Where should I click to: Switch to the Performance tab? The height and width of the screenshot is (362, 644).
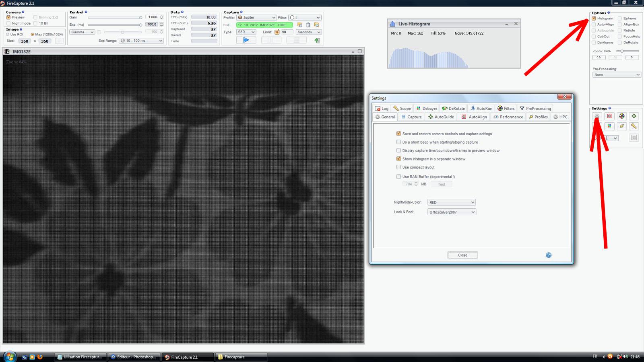(x=508, y=117)
